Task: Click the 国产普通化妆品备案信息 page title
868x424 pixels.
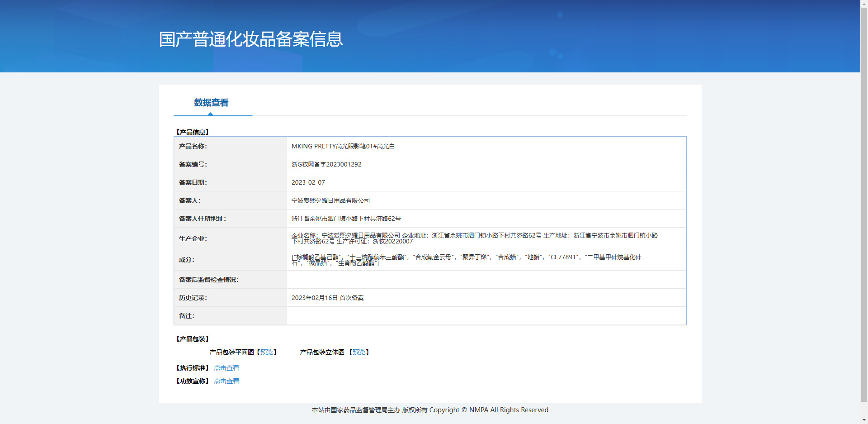Action: pos(251,39)
